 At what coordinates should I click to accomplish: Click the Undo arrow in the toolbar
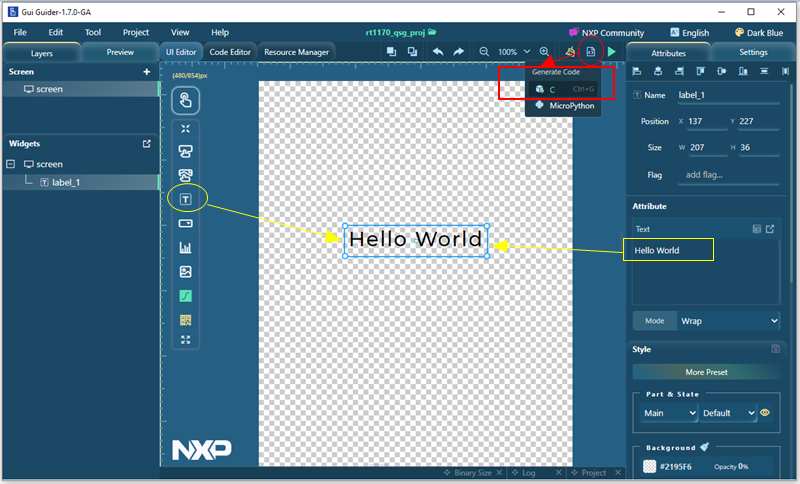pyautogui.click(x=438, y=52)
